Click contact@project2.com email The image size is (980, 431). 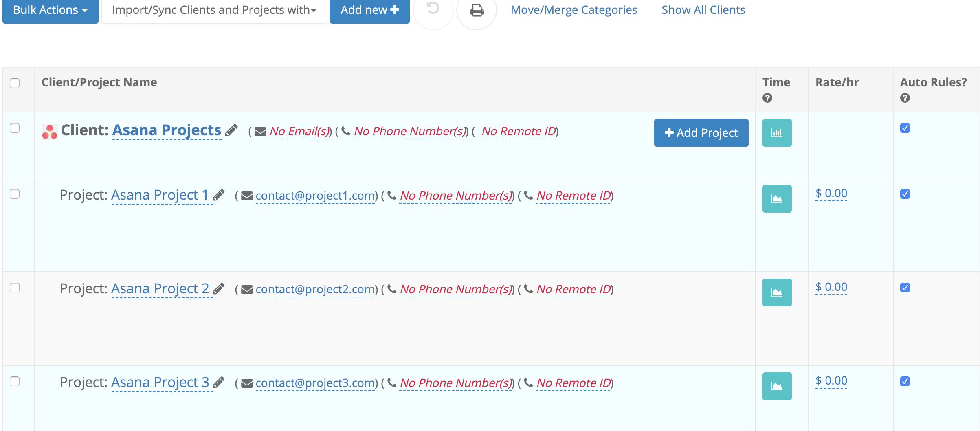point(315,290)
